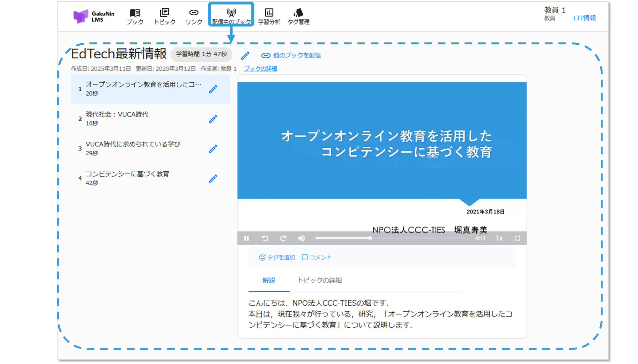Viewport: 638px width, 364px height.
Task: Select topic 3 VUCA時代に求められている学び
Action: [133, 148]
